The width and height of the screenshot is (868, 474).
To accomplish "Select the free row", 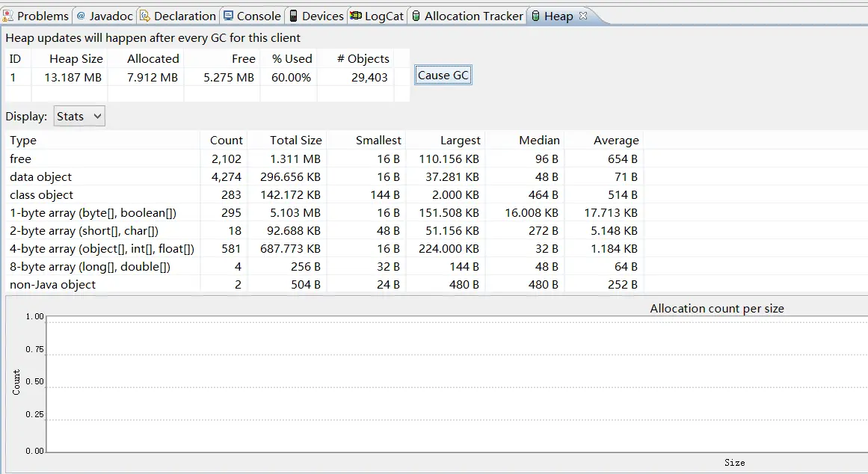I will coord(324,159).
